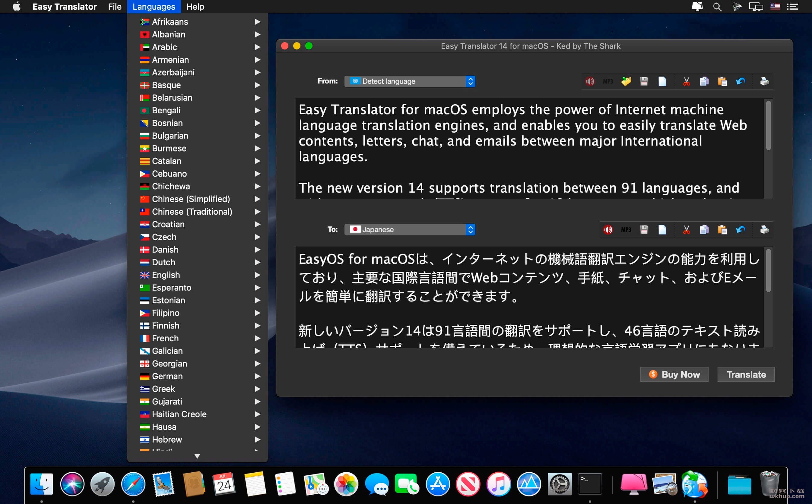The height and width of the screenshot is (504, 812).
Task: Open the File menu
Action: (x=115, y=7)
